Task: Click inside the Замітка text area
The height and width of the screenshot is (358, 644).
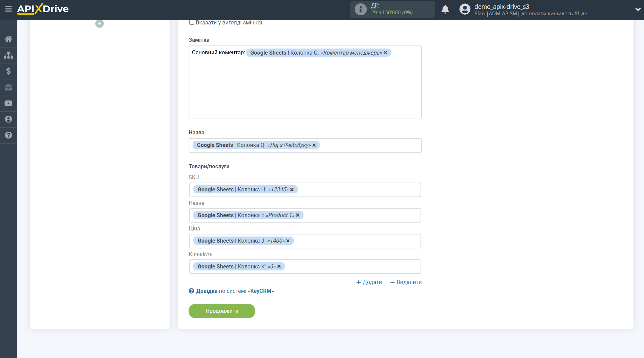Action: 305,82
